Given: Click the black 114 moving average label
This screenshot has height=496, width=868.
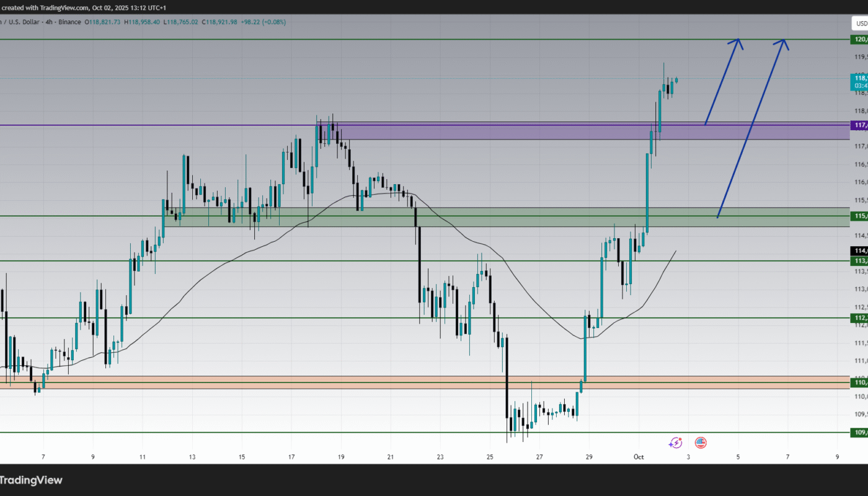Looking at the screenshot, I should click(859, 250).
